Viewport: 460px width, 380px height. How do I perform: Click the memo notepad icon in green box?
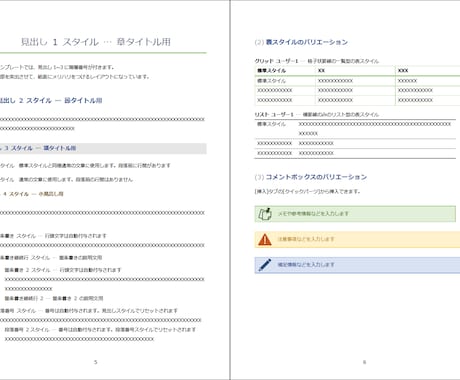pos(265,214)
